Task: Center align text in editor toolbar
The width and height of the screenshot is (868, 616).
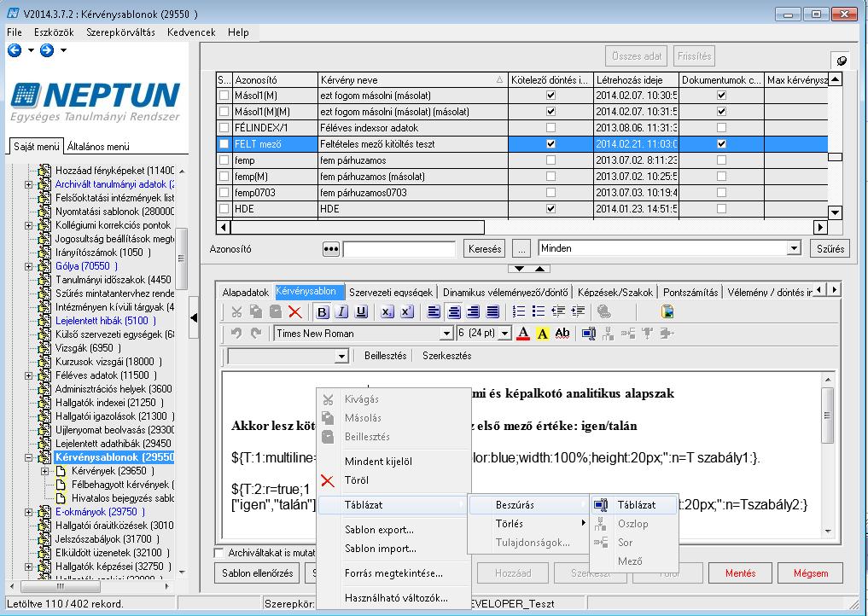Action: click(454, 312)
